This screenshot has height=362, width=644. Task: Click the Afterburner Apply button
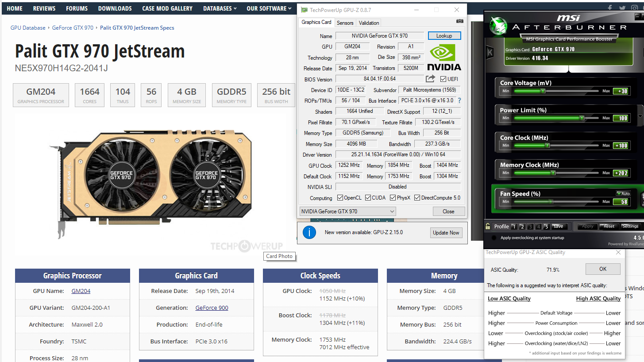click(x=588, y=227)
